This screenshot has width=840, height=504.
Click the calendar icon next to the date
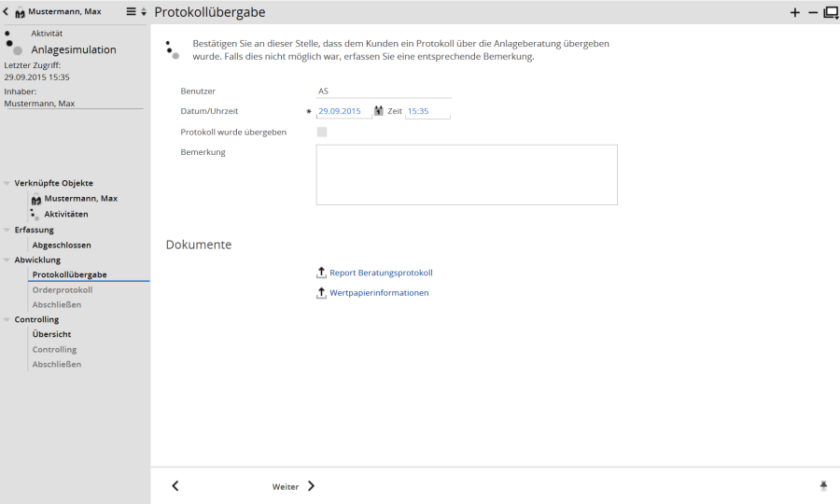(379, 111)
